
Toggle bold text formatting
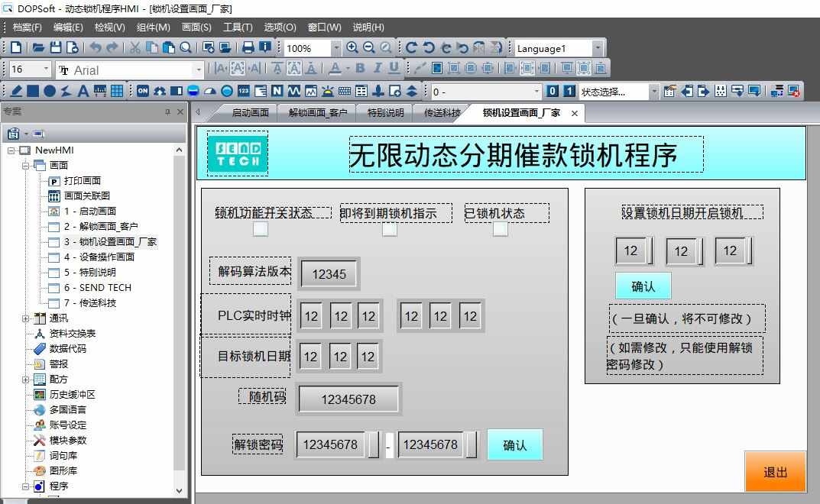coord(360,68)
